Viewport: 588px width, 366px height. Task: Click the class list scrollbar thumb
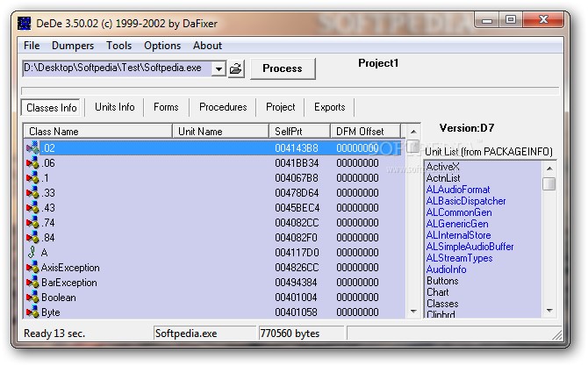click(413, 147)
